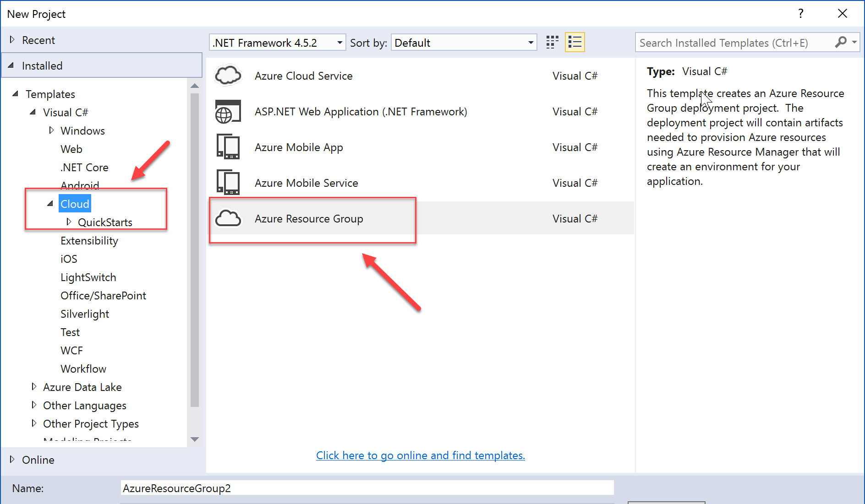Click the Azure Mobile App device icon
Screen dimensions: 865x504
click(228, 147)
